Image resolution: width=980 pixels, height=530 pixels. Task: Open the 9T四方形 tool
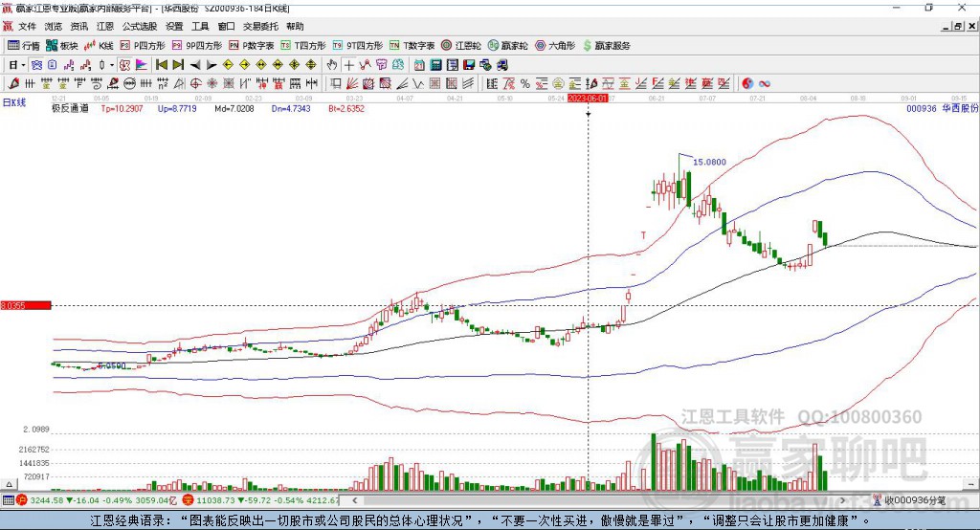pyautogui.click(x=358, y=46)
